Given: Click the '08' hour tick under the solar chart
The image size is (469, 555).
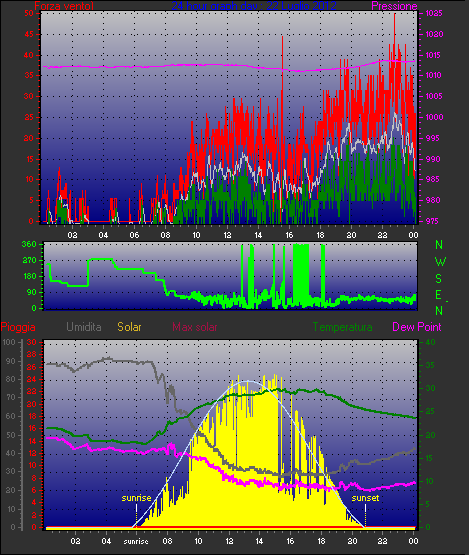Looking at the screenshot, I should (x=167, y=541).
